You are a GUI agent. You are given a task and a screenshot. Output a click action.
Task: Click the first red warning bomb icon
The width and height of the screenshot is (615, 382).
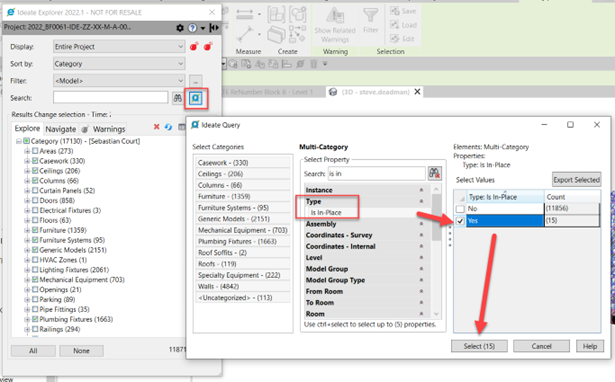pyautogui.click(x=194, y=46)
